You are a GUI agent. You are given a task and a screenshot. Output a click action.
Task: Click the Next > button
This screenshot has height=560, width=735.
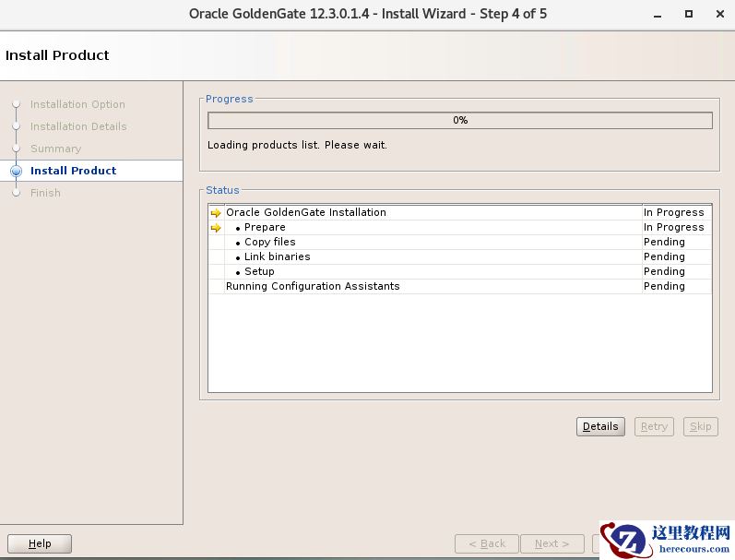552,543
